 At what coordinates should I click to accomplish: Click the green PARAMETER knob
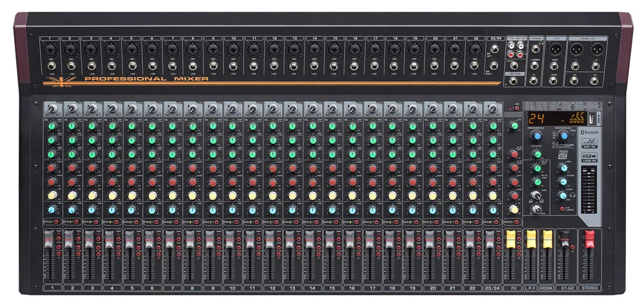(x=538, y=154)
